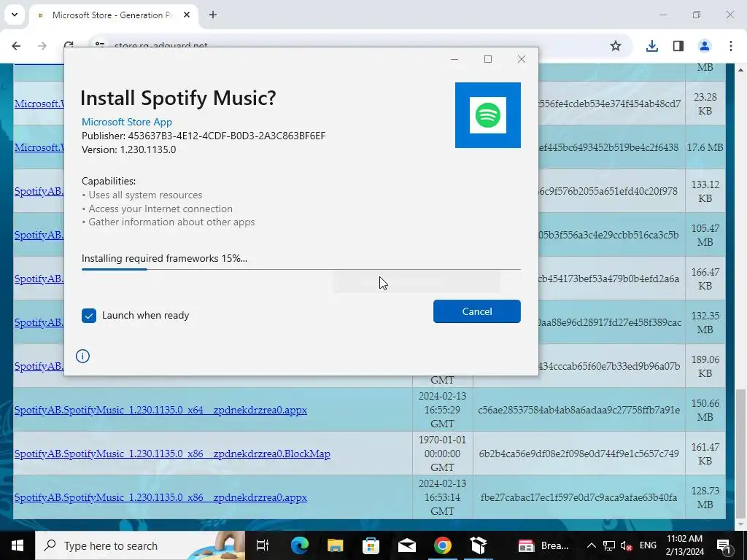Switch to App Installer taskbar icon
The height and width of the screenshot is (560, 747).
click(479, 545)
